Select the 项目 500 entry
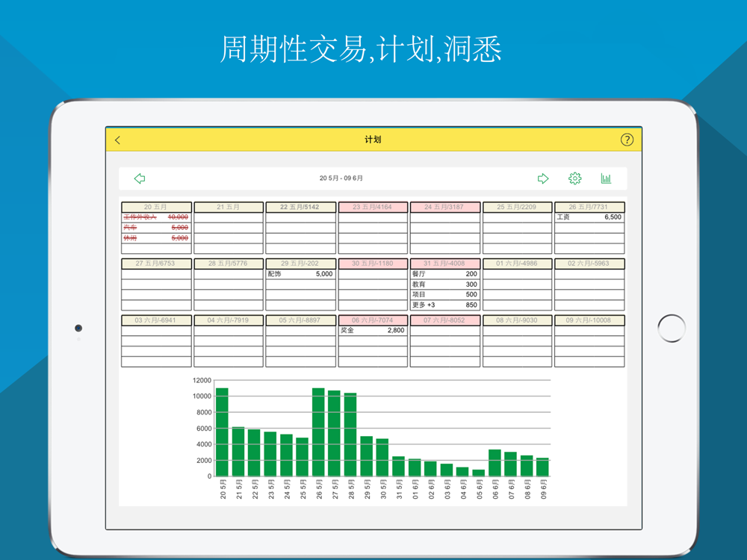 [445, 295]
